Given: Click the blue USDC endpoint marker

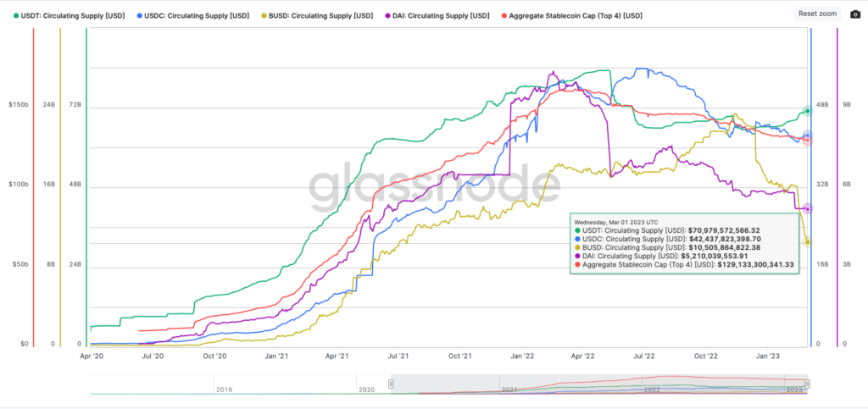Looking at the screenshot, I should click(807, 135).
